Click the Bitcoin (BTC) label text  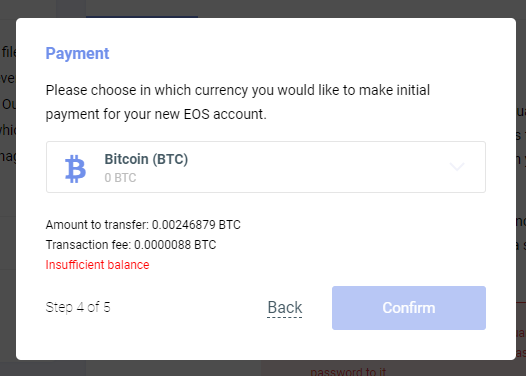[x=146, y=159]
